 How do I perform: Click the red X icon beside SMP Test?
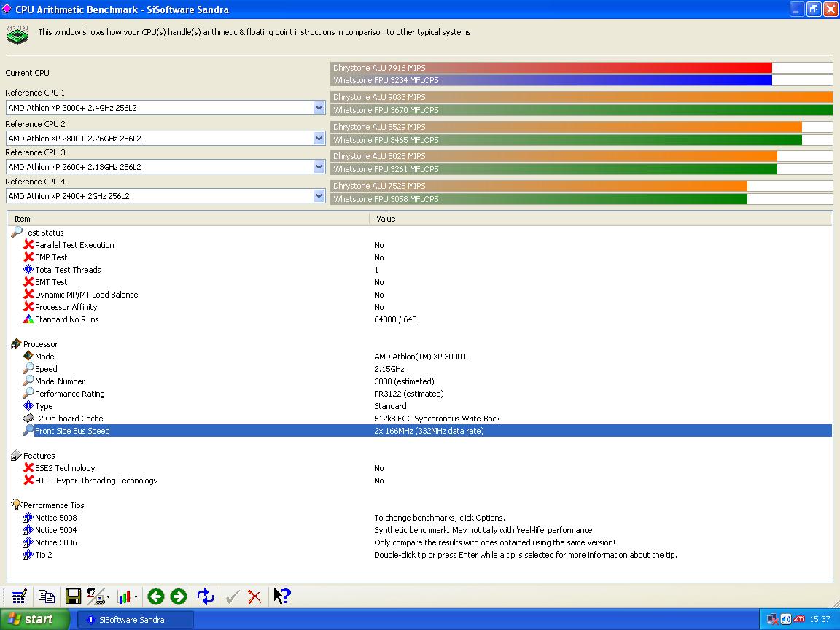click(28, 257)
